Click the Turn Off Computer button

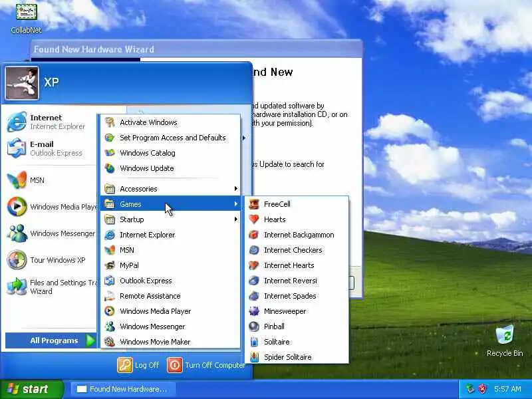205,365
